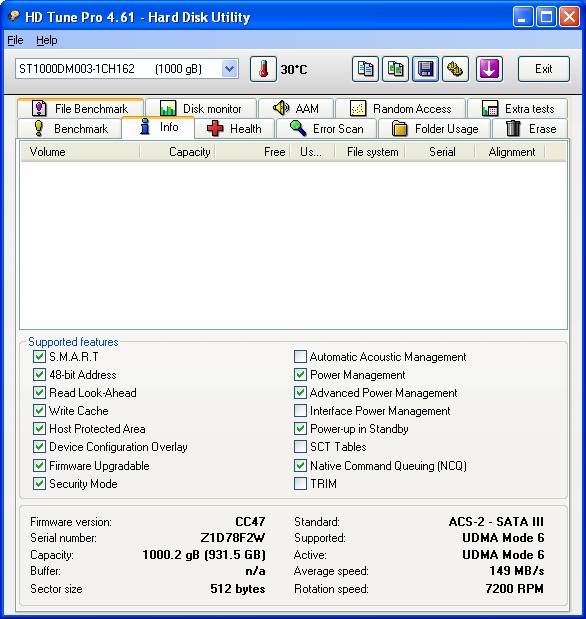Viewport: 586px width, 619px height.
Task: Click the Serial column header
Action: [440, 152]
